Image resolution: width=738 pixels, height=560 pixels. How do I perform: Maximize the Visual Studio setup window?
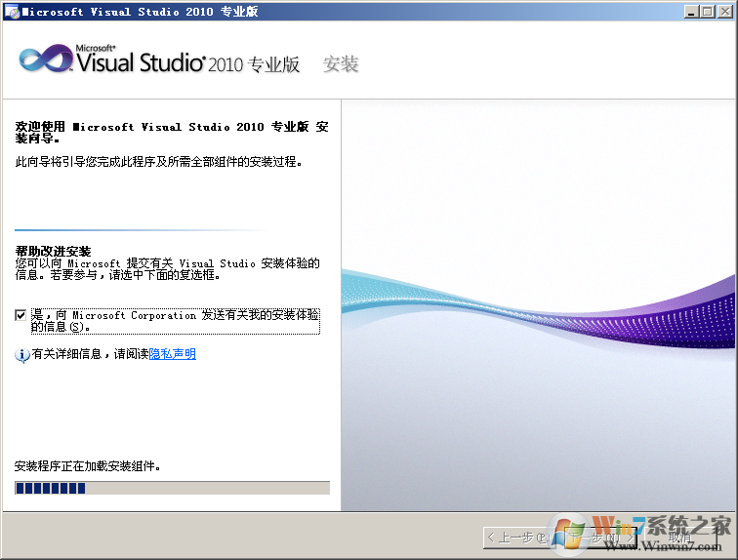point(708,12)
